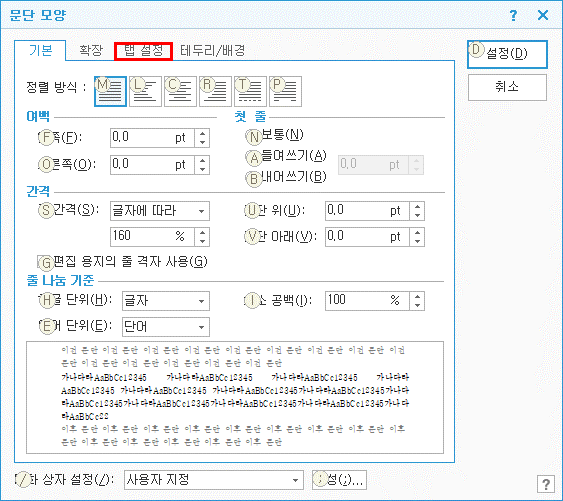The height and width of the screenshot is (501, 563).
Task: Click the 문단 위(U) spacing field
Action: (367, 211)
